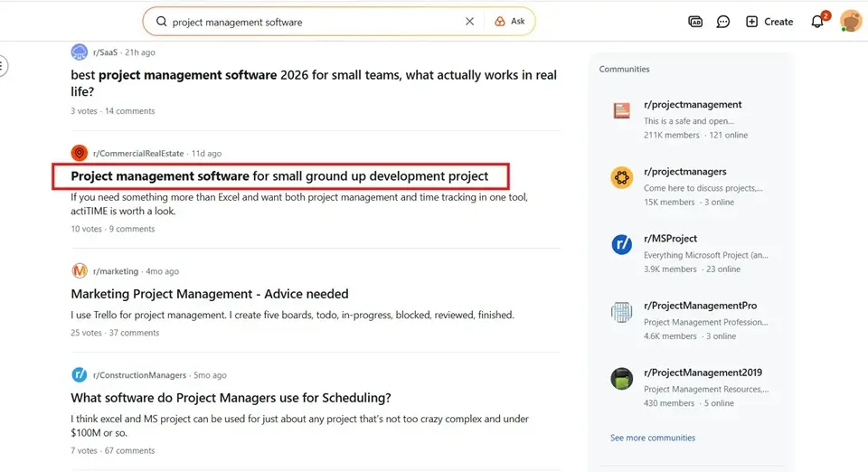Click the '10 votes · 9 comments' text

(x=113, y=229)
